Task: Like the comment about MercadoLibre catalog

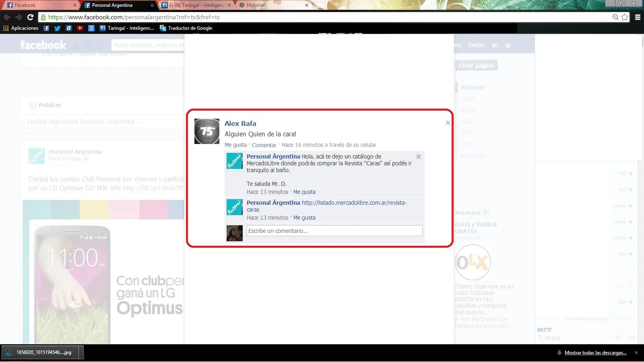Action: point(304,192)
